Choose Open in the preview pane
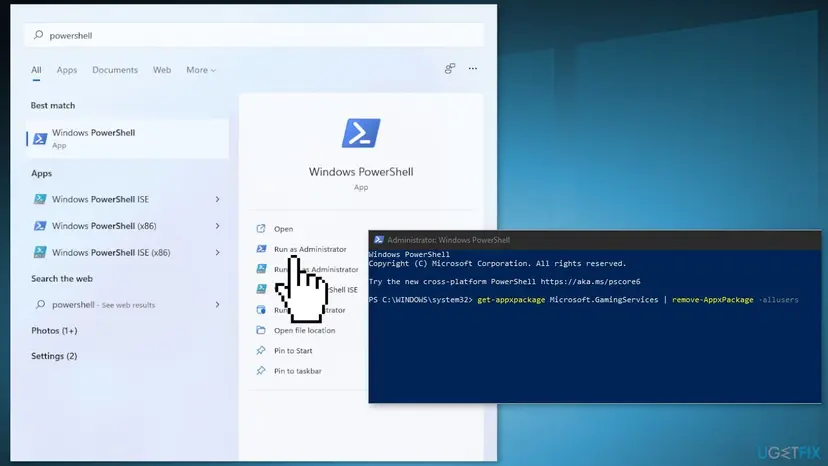The height and width of the screenshot is (466, 828). 284,229
